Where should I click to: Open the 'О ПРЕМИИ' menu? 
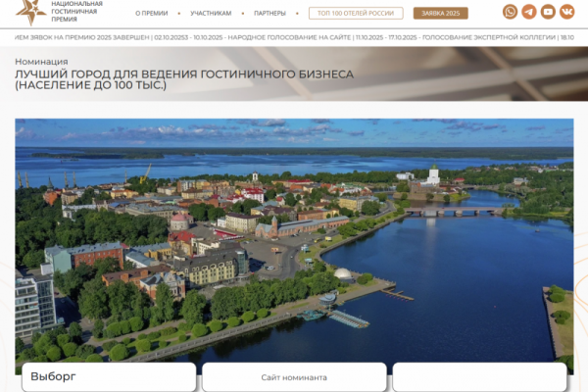click(x=152, y=13)
